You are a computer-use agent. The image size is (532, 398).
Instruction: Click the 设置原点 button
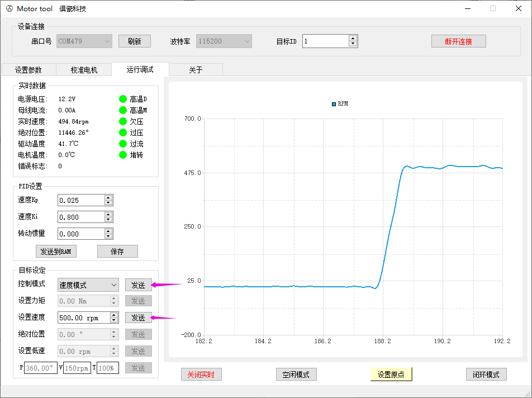[391, 375]
